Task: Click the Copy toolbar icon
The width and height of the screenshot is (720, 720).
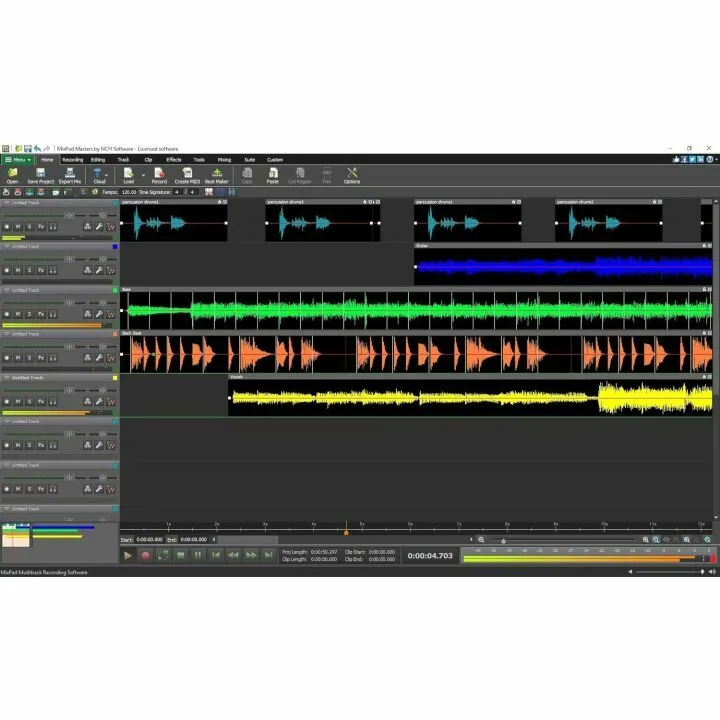Action: click(247, 175)
